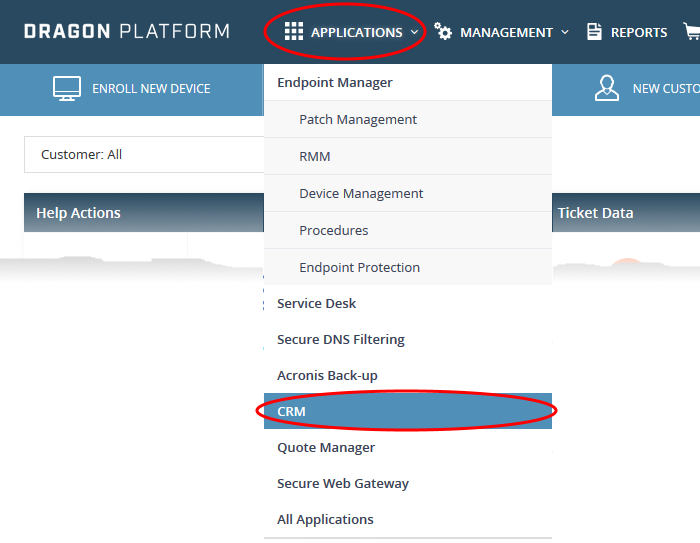700x543 pixels.
Task: Click the Management gears icon
Action: pyautogui.click(x=443, y=31)
